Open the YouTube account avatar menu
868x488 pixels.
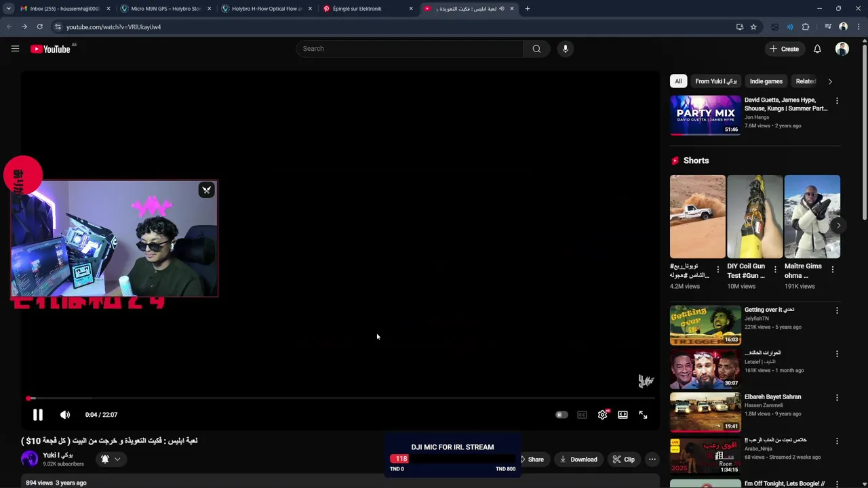click(842, 49)
